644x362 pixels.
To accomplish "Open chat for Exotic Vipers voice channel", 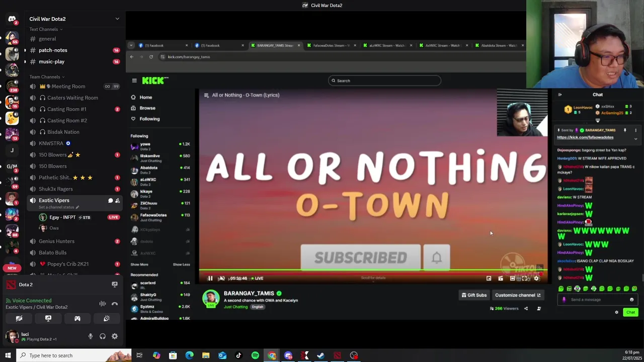I will click(110, 201).
